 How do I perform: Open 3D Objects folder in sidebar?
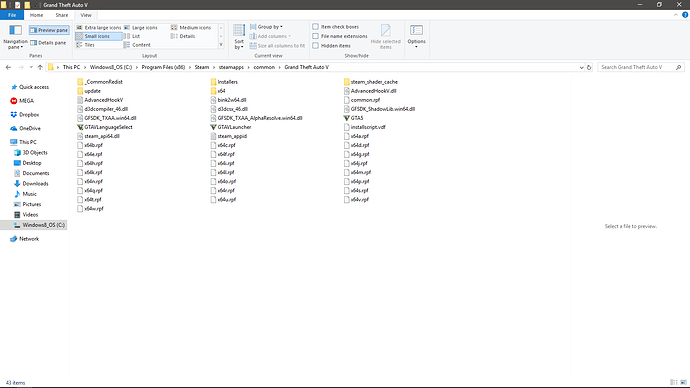pos(35,153)
